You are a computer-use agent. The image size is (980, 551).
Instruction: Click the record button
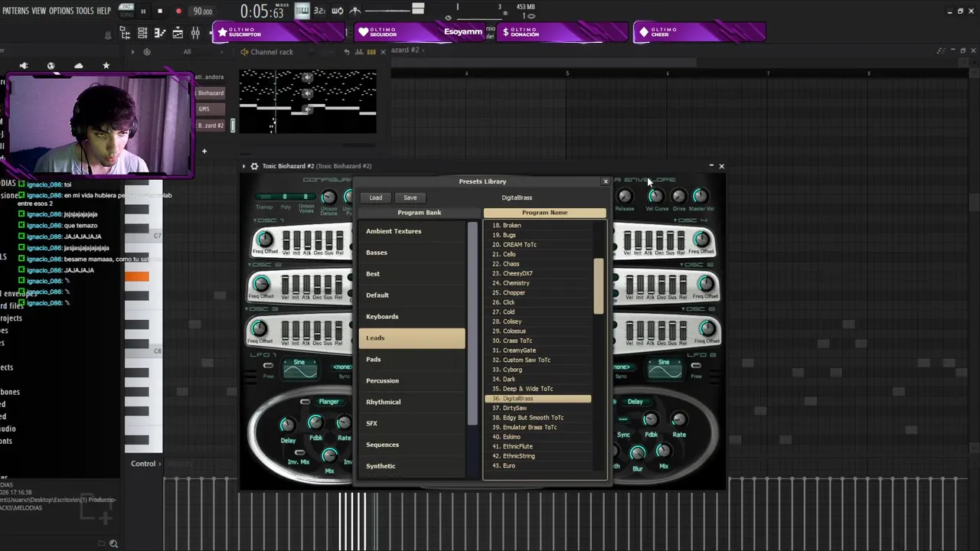coord(178,11)
